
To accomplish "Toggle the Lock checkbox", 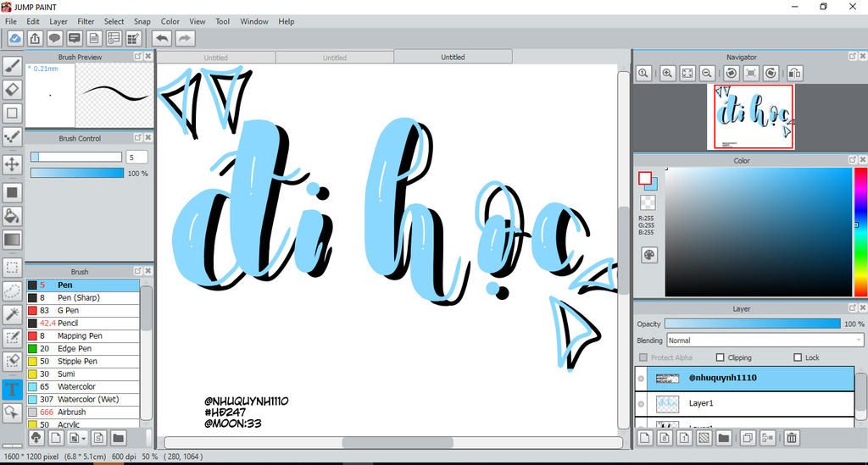I will coord(798,357).
